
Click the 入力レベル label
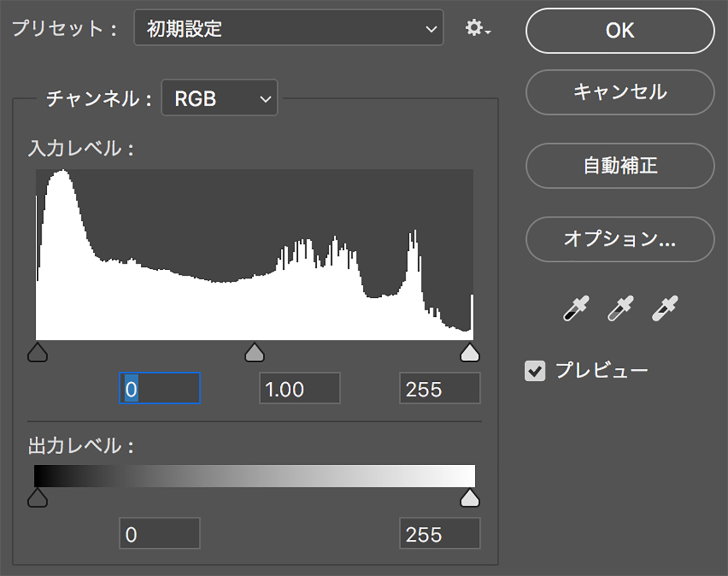click(80, 148)
